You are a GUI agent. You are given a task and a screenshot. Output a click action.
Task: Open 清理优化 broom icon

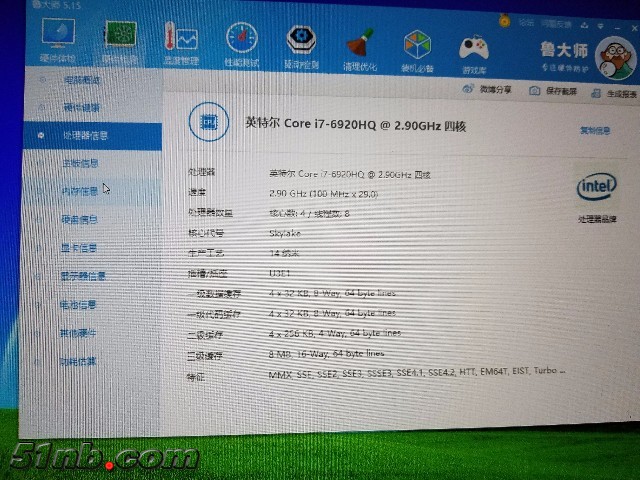click(x=360, y=43)
